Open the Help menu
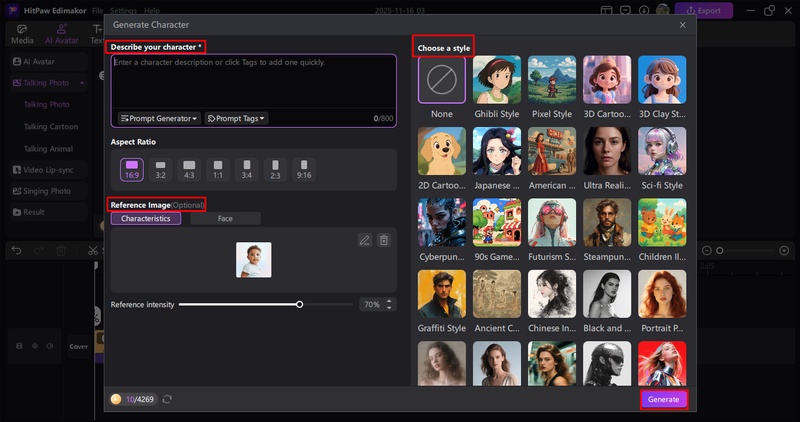Image resolution: width=800 pixels, height=422 pixels. [x=152, y=11]
